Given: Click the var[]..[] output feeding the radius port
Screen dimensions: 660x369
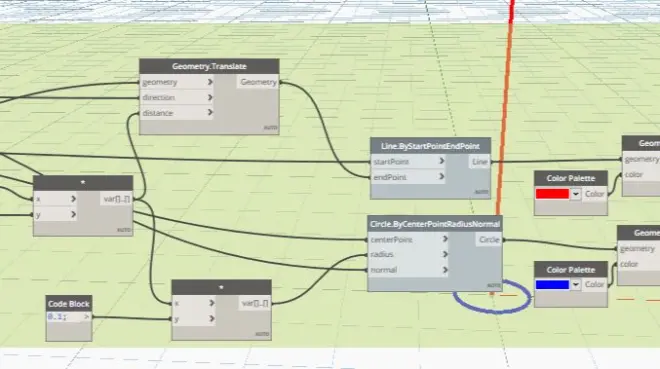Looking at the screenshot, I should [255, 303].
